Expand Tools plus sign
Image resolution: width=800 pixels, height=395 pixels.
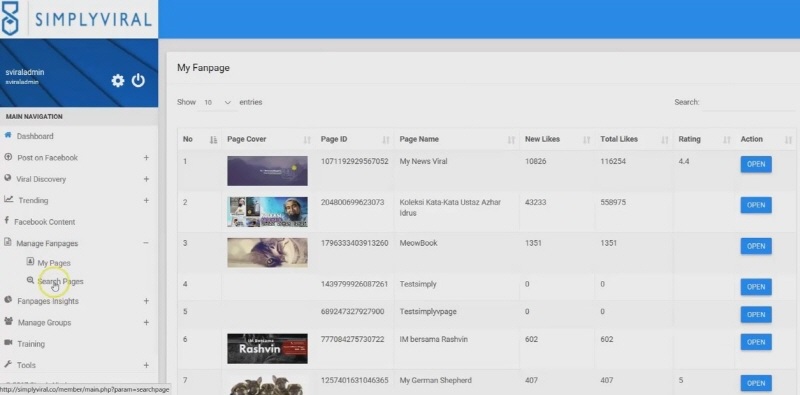pos(146,365)
